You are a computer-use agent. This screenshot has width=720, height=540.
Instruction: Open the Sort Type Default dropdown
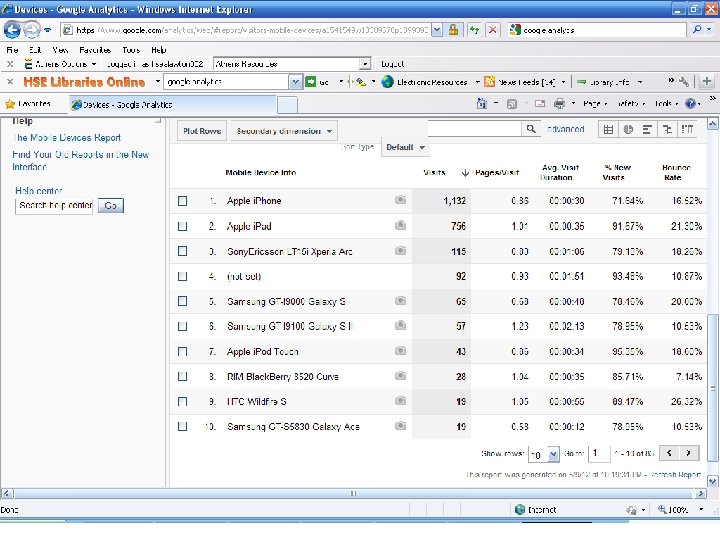[405, 147]
